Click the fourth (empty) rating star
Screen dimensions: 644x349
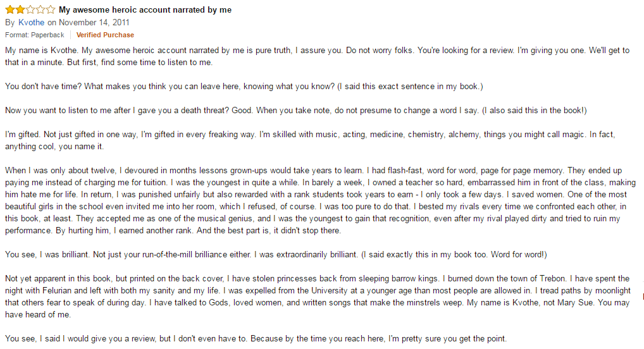coord(40,10)
